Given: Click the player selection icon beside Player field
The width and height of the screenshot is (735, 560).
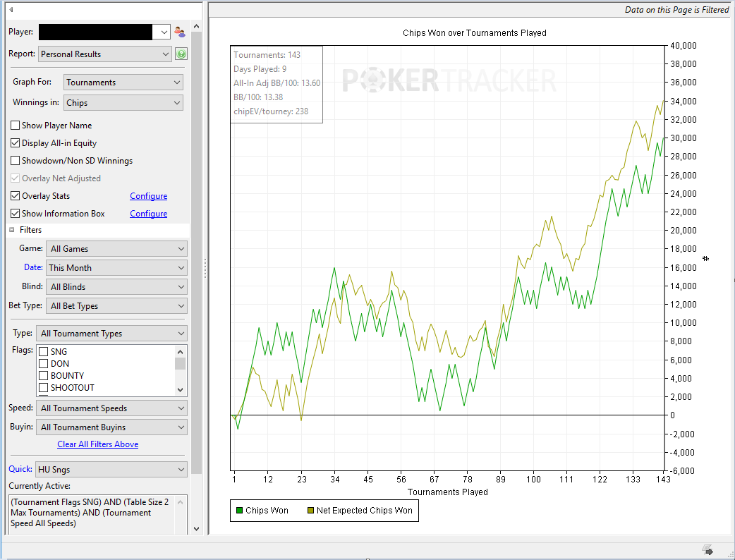Looking at the screenshot, I should pos(180,32).
